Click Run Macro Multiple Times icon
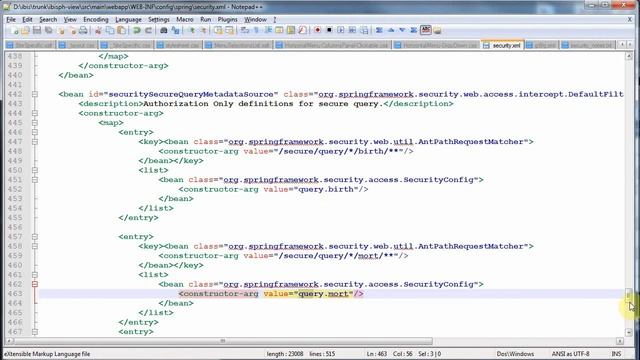Screen dimensions: 640x360 pos(352,30)
